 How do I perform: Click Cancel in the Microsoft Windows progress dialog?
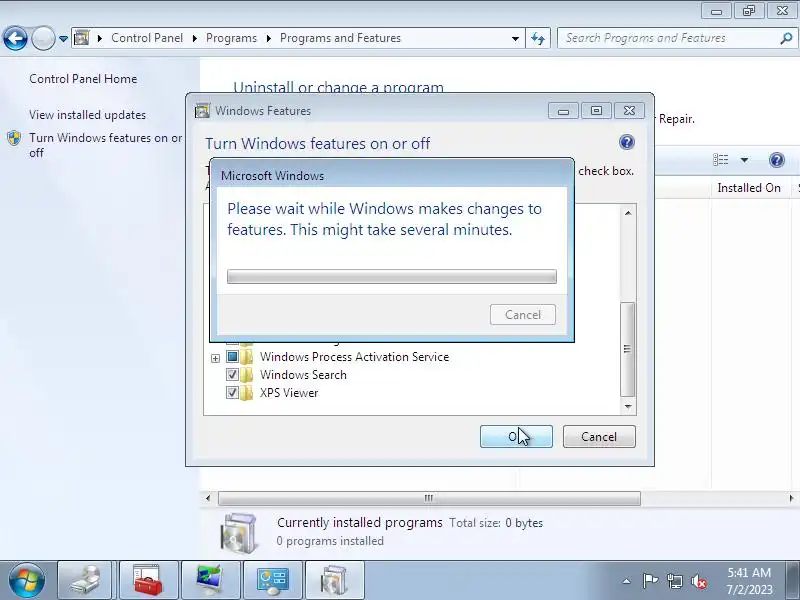(522, 315)
